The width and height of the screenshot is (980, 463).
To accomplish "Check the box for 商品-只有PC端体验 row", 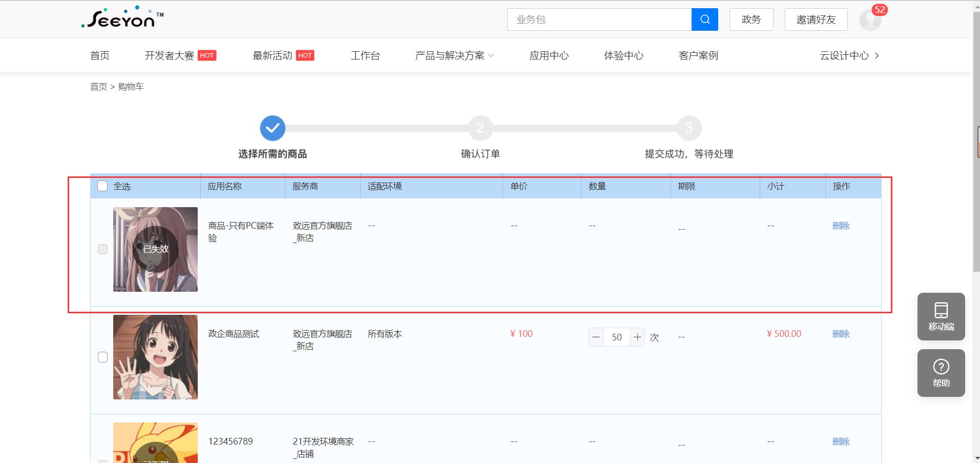I will coord(102,249).
